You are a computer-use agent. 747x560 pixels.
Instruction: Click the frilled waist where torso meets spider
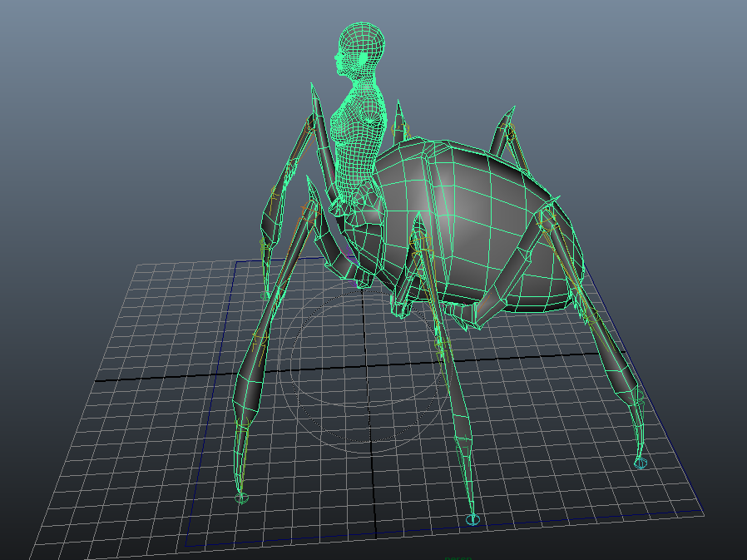[x=354, y=198]
